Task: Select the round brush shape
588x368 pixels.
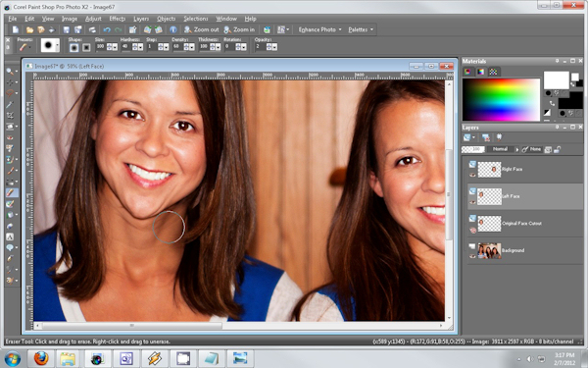Action: (x=74, y=47)
